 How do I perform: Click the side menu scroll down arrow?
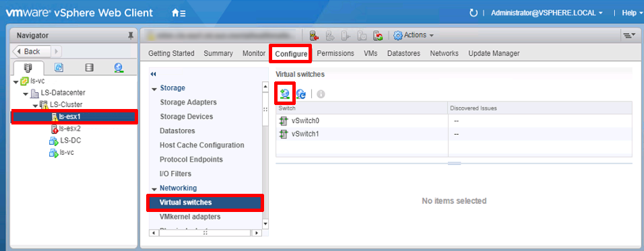(265, 224)
